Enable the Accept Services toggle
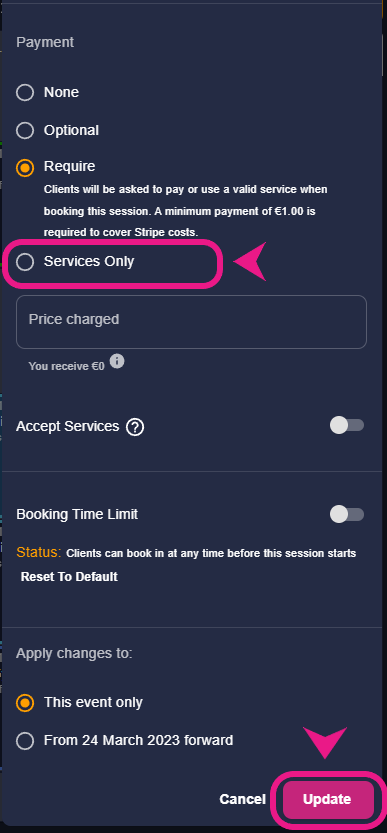This screenshot has width=387, height=833. point(347,425)
